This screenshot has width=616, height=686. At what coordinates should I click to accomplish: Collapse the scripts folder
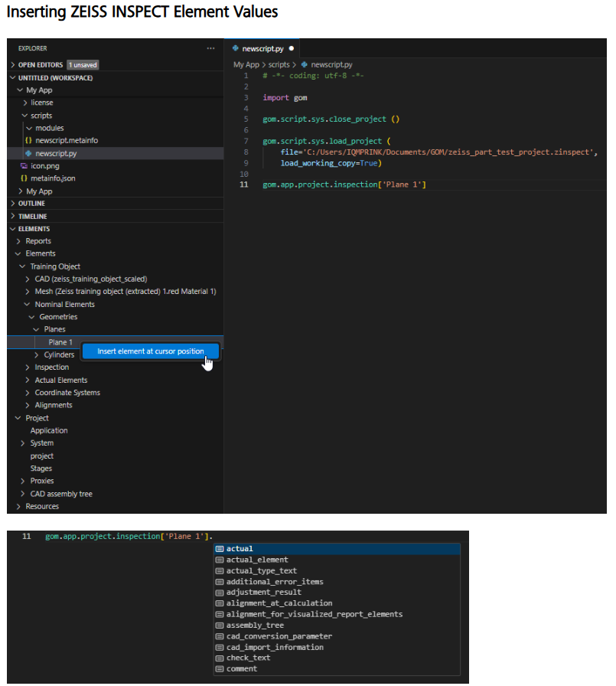pyautogui.click(x=24, y=116)
